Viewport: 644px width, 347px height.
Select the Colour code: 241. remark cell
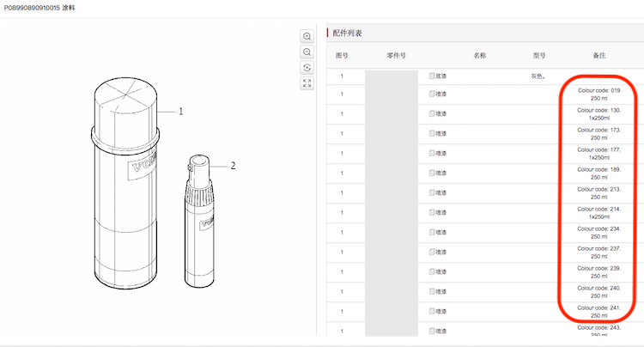point(598,311)
